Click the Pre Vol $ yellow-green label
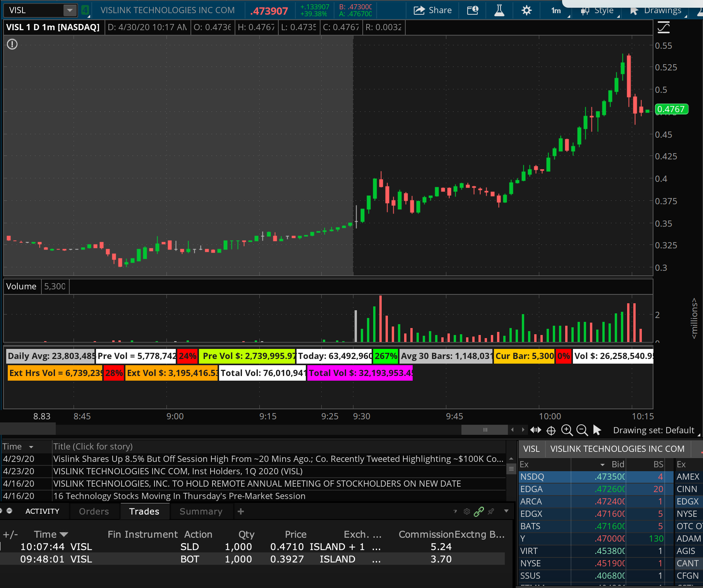The image size is (703, 588). coord(247,356)
